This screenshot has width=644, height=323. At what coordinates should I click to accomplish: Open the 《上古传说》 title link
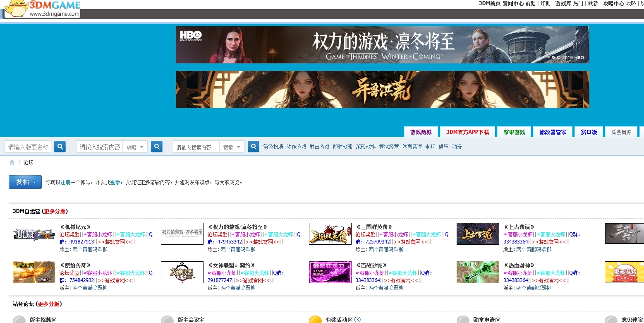(519, 227)
